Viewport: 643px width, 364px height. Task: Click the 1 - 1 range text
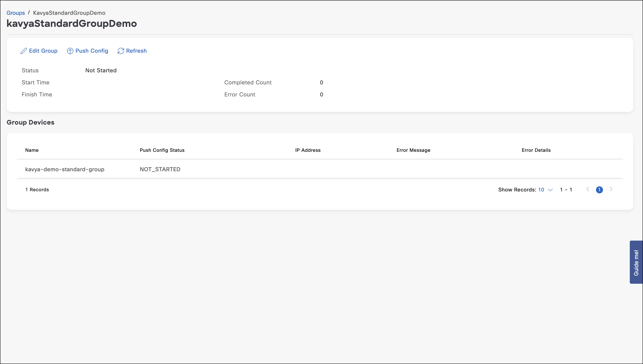tap(566, 189)
